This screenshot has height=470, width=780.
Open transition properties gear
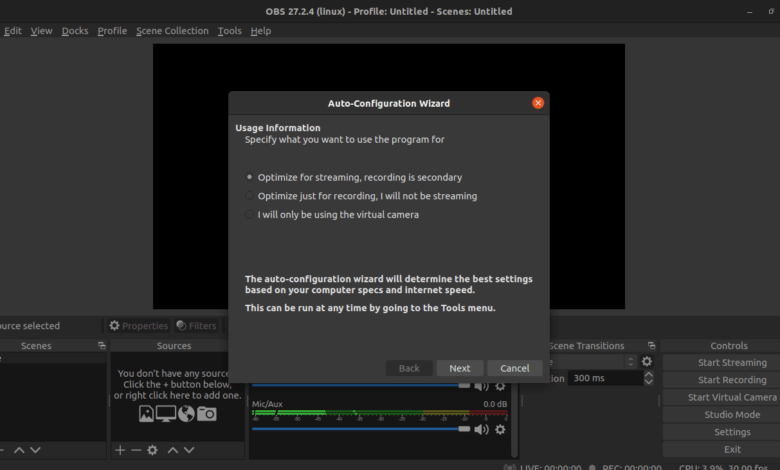pyautogui.click(x=647, y=362)
